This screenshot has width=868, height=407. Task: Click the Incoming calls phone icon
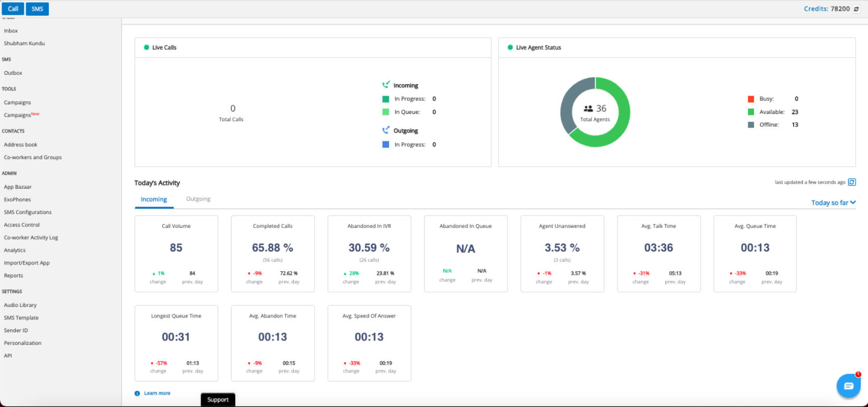[x=386, y=84]
